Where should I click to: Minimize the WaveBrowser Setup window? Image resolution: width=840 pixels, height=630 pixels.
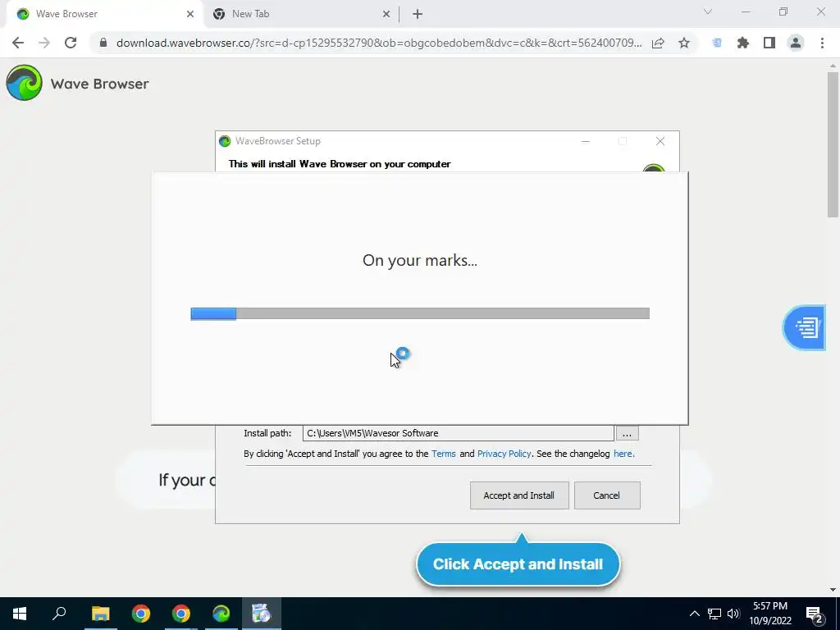point(586,141)
